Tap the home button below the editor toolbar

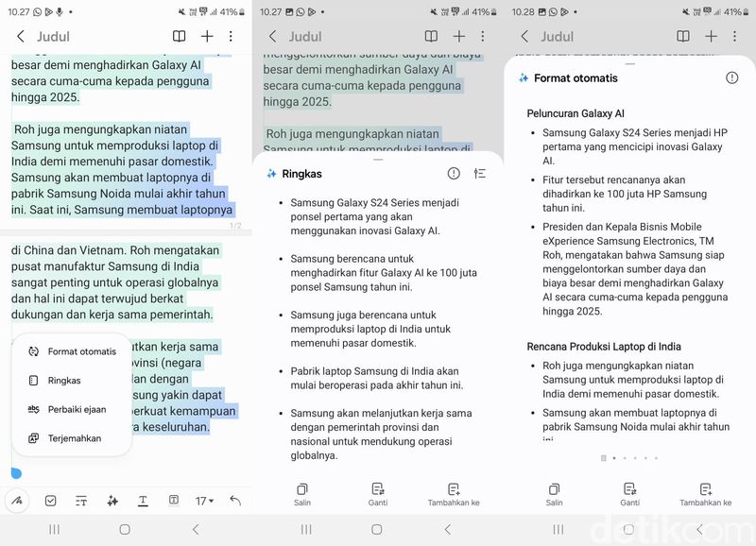(x=125, y=530)
